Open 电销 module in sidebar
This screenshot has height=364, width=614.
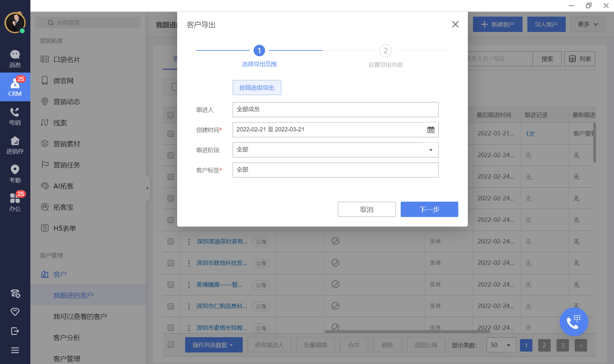pos(15,116)
